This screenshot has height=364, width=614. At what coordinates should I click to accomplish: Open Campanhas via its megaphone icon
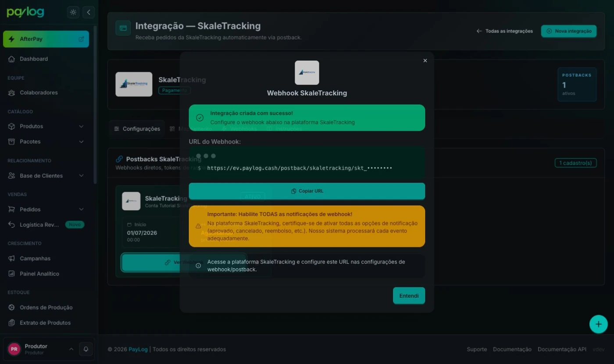12,258
